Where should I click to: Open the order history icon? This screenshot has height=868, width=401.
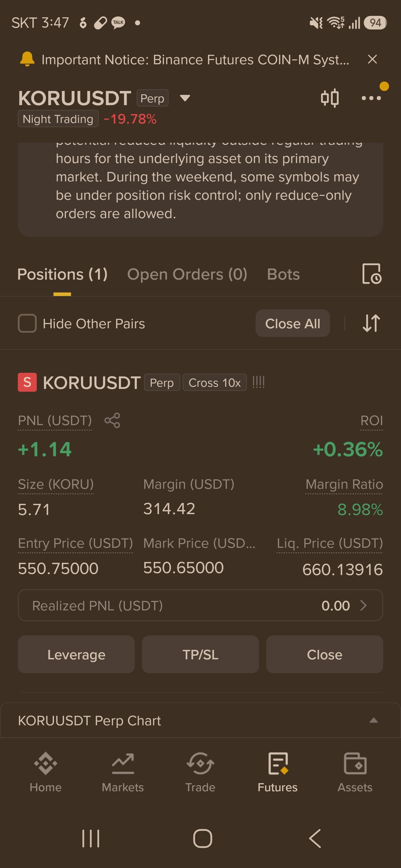tap(372, 273)
